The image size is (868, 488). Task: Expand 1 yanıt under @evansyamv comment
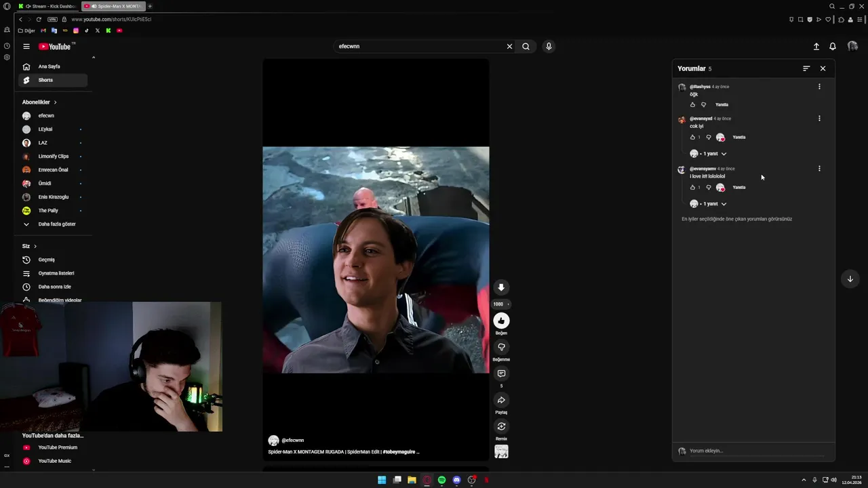coord(709,204)
